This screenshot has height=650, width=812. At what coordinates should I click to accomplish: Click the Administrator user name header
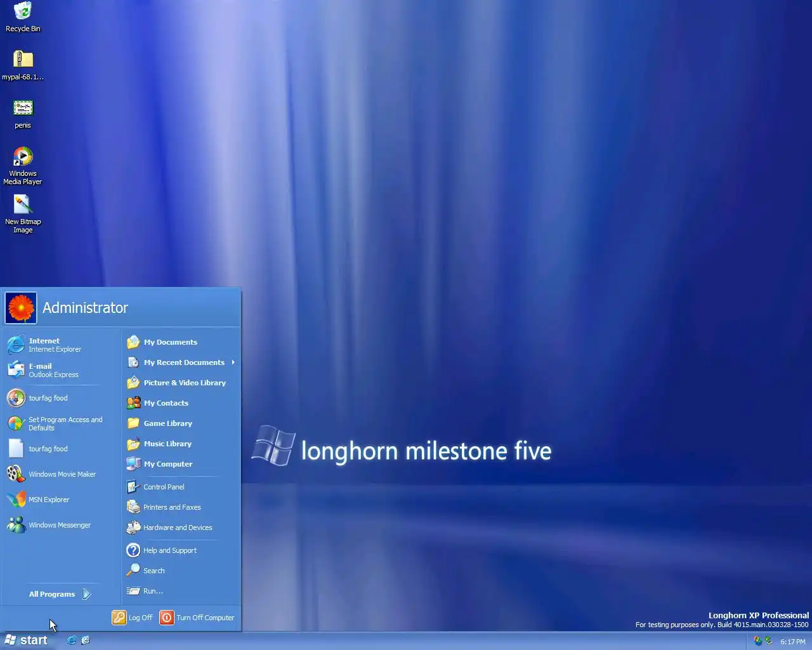[x=85, y=308]
